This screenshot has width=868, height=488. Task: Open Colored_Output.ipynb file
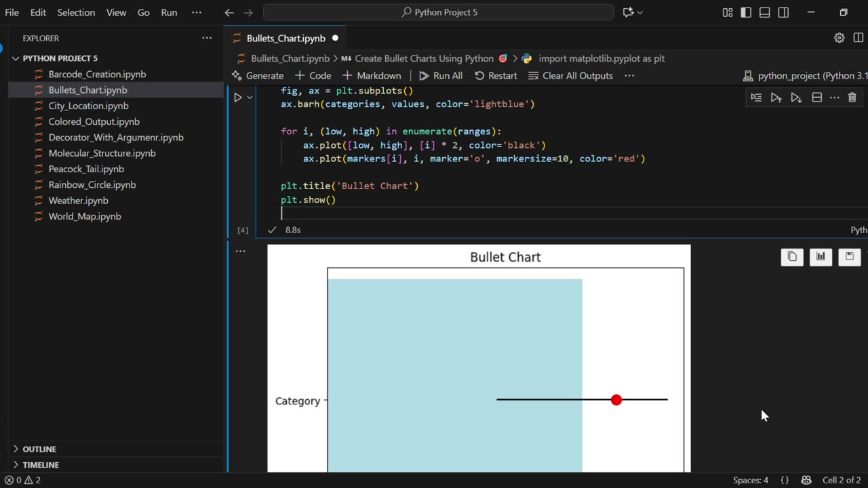coord(94,121)
